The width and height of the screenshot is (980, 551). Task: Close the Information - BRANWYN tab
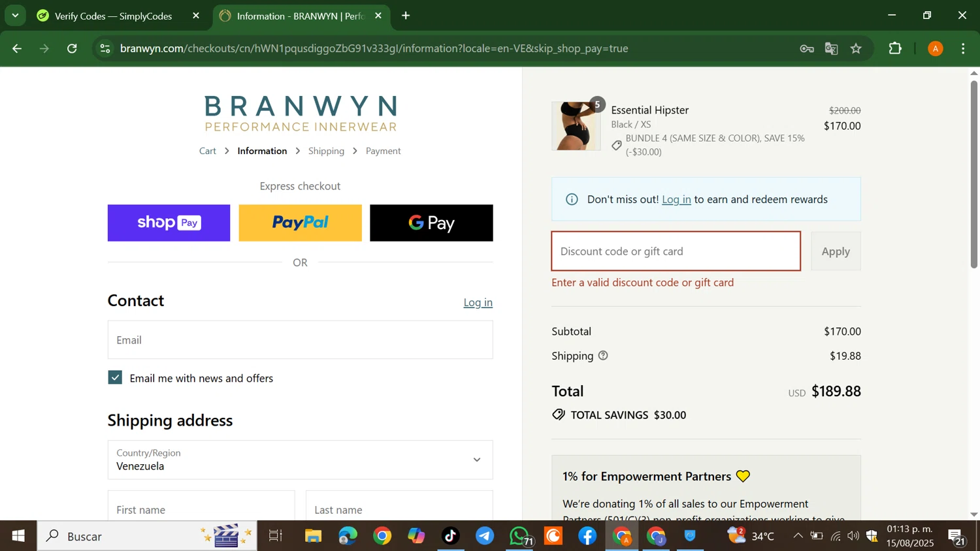tap(378, 16)
